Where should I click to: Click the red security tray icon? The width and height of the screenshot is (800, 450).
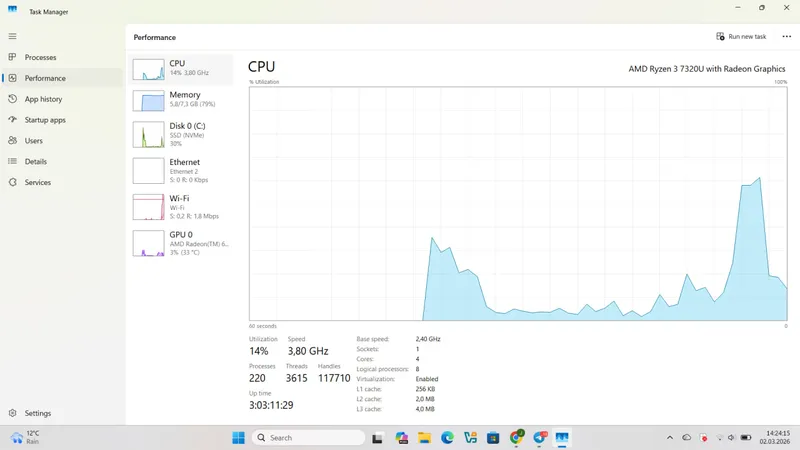tap(704, 438)
